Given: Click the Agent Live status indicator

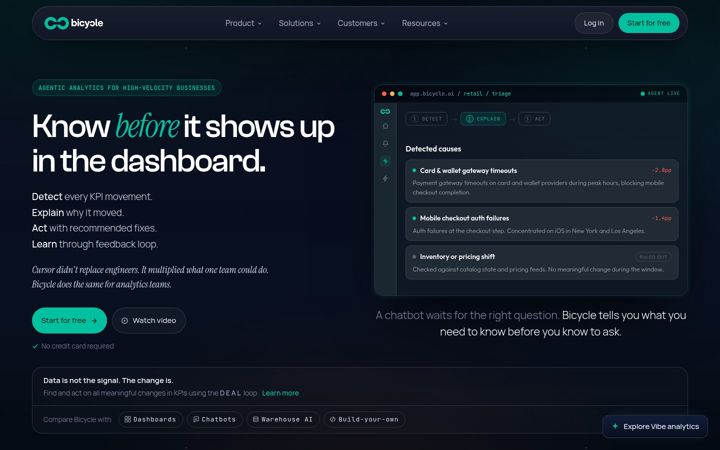Looking at the screenshot, I should click(660, 93).
